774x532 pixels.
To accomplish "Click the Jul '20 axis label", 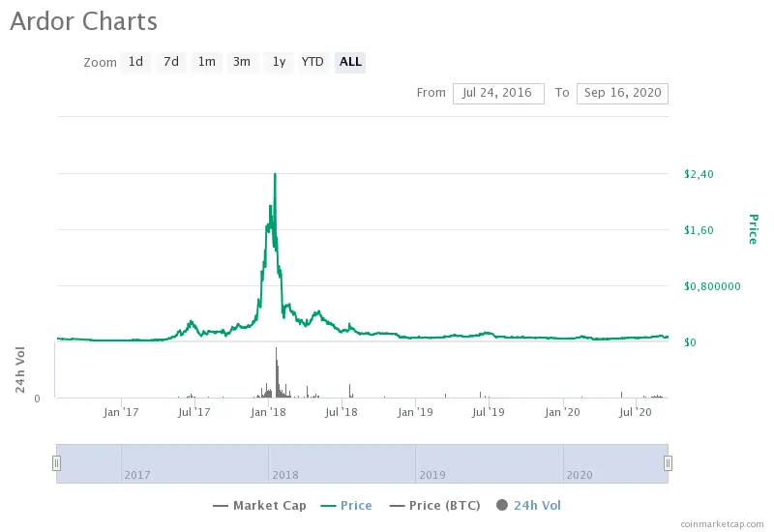I will click(x=636, y=412).
